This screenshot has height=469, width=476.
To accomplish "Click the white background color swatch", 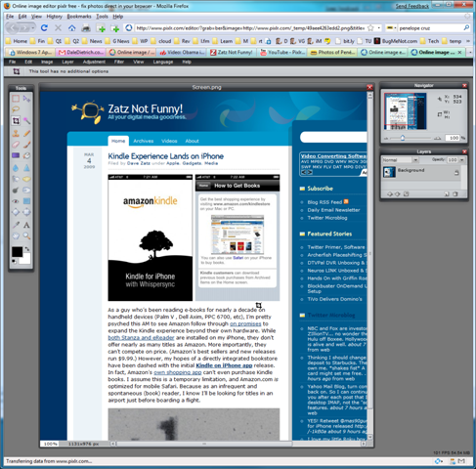I will 25,259.
